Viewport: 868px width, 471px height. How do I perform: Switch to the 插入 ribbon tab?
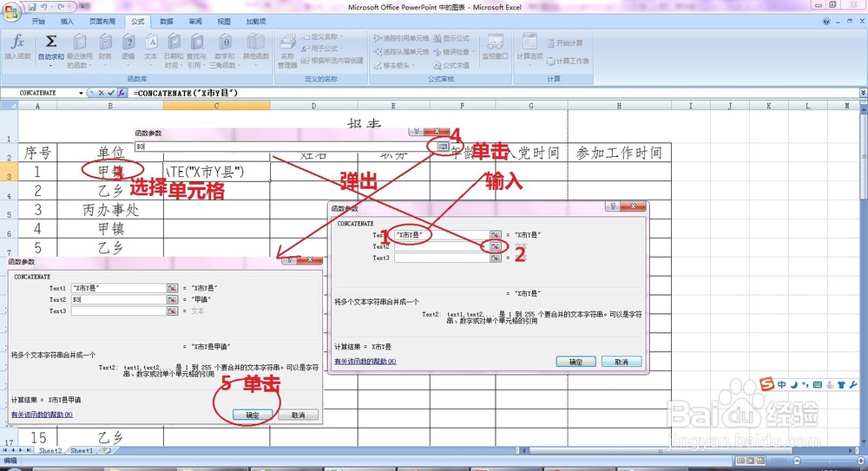tap(67, 21)
